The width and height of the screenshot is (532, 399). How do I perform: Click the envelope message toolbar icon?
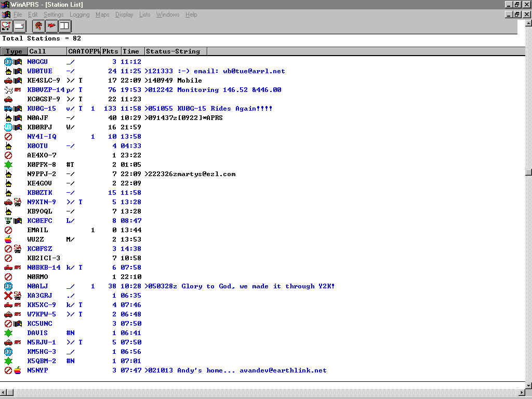(x=19, y=25)
